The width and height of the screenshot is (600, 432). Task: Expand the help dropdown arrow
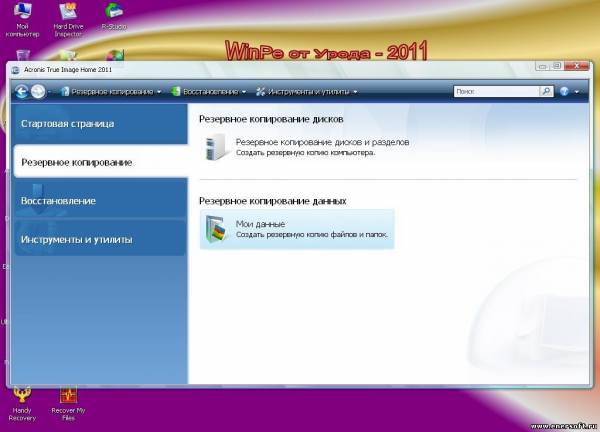(577, 92)
